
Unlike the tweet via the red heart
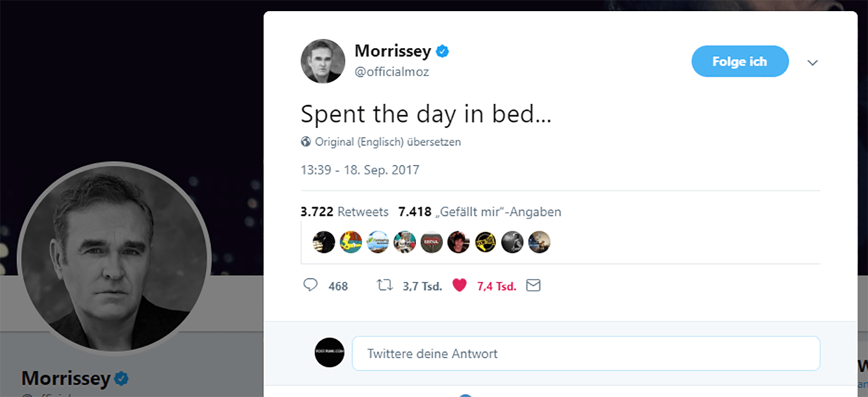(459, 285)
